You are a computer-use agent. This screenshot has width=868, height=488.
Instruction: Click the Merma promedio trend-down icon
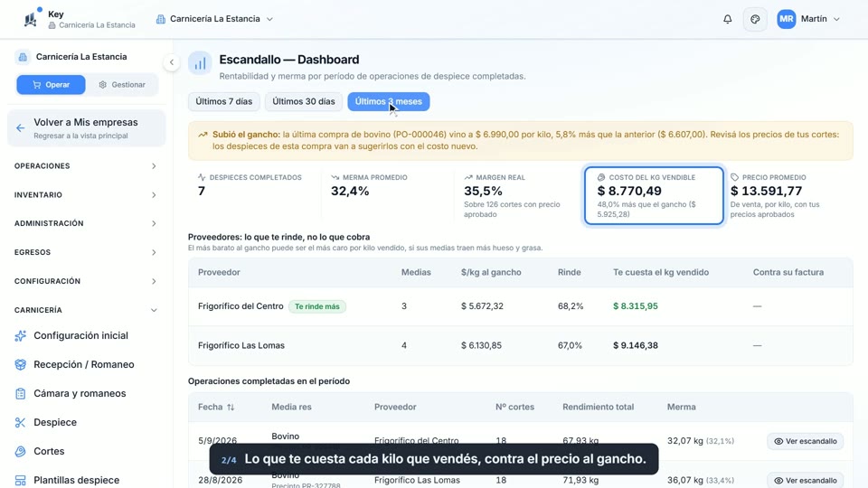pos(335,178)
